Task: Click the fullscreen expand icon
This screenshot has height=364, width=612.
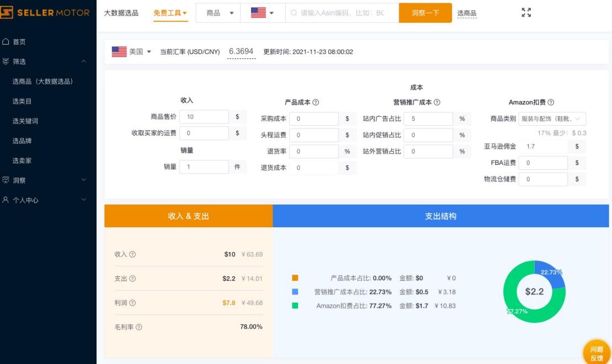Action: point(526,13)
